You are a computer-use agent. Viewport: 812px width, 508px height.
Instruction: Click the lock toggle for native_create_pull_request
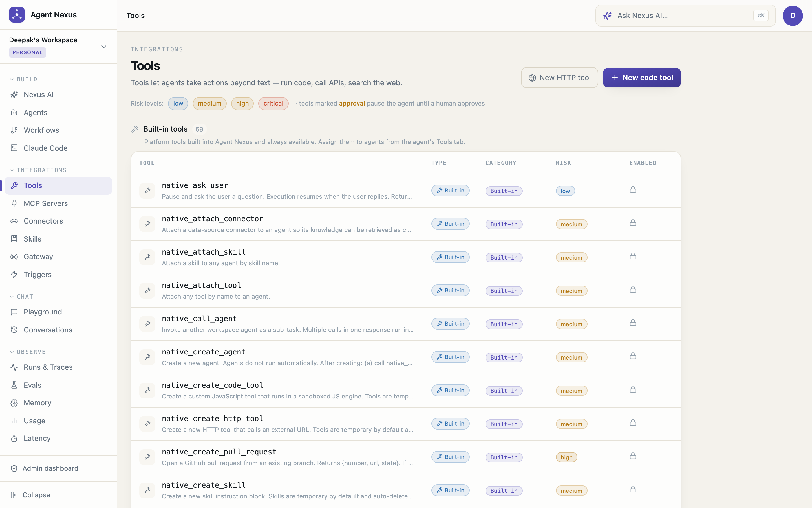(x=633, y=456)
